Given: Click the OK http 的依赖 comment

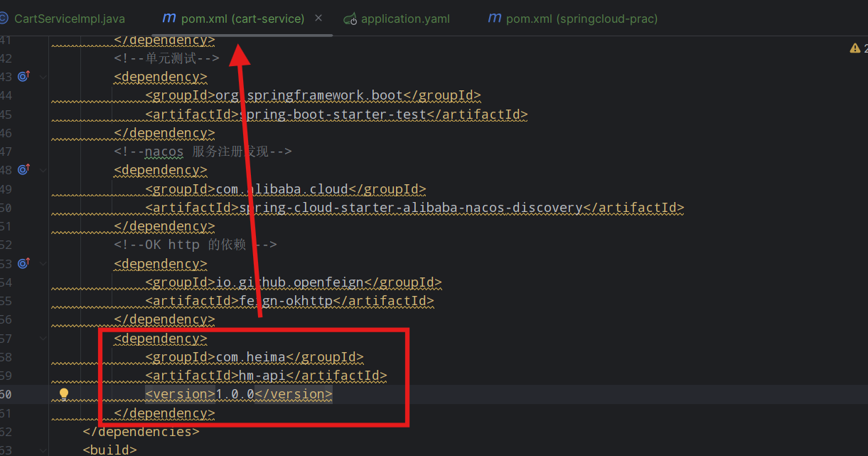Looking at the screenshot, I should [x=195, y=245].
